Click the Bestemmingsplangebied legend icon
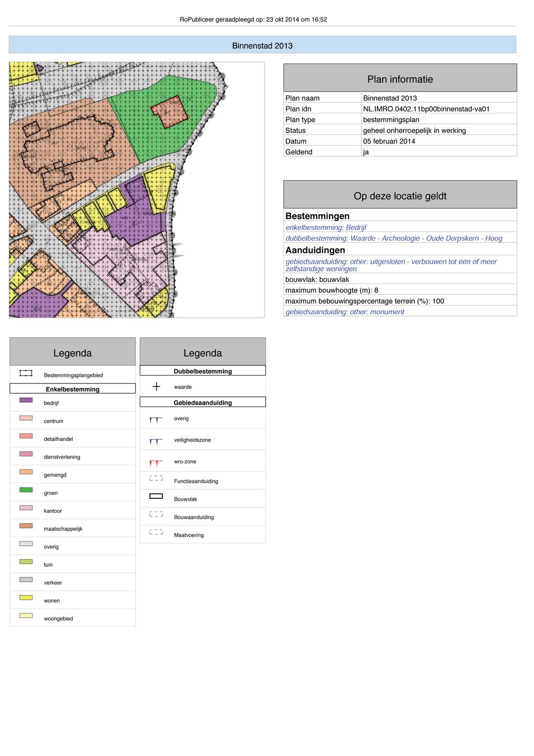The image size is (534, 756). [x=26, y=373]
